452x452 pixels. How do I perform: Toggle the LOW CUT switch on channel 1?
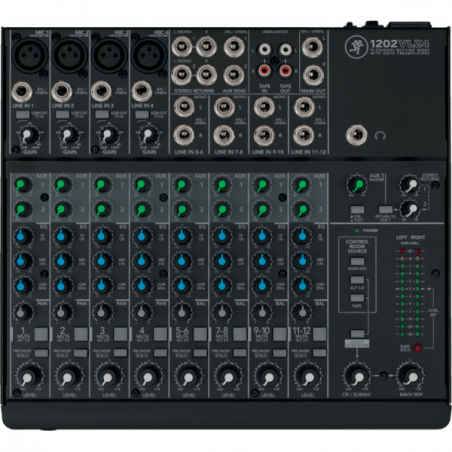click(x=22, y=115)
